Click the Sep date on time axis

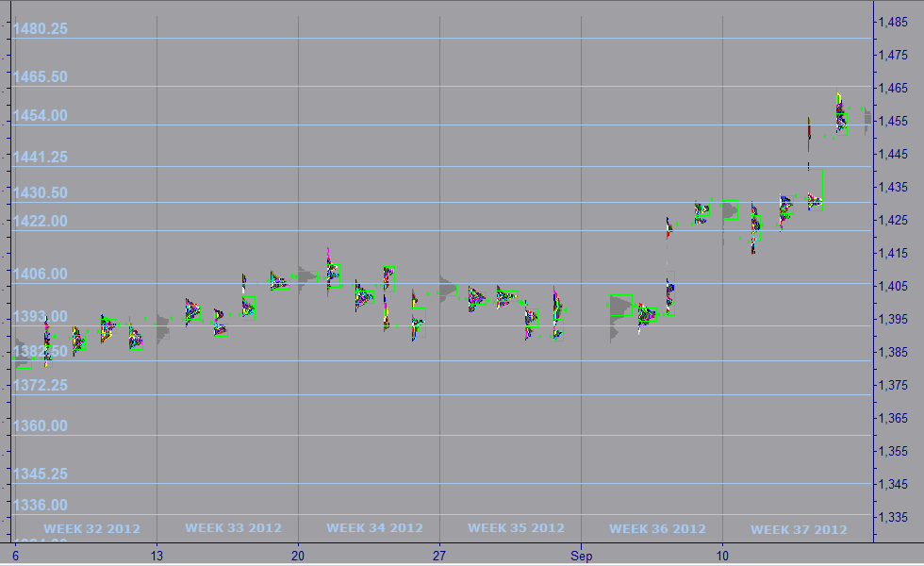(582, 547)
